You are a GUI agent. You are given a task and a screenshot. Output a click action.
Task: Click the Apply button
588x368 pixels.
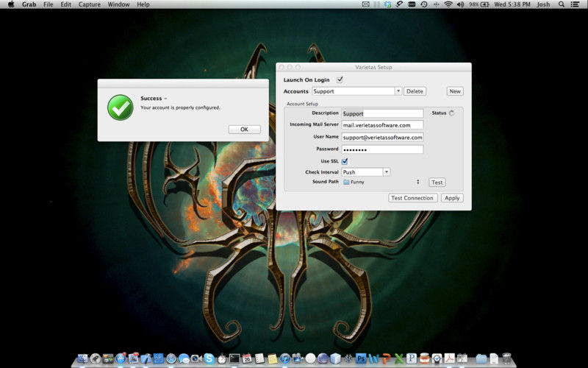point(452,198)
